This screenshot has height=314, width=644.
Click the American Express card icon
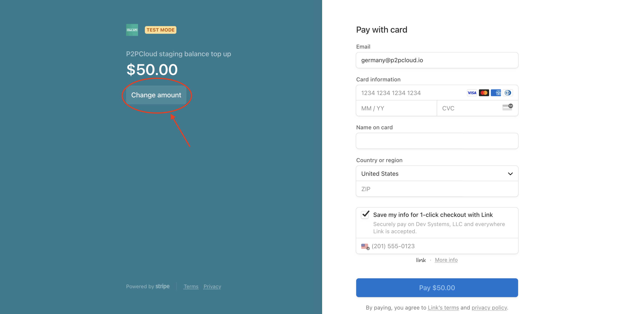pyautogui.click(x=496, y=93)
